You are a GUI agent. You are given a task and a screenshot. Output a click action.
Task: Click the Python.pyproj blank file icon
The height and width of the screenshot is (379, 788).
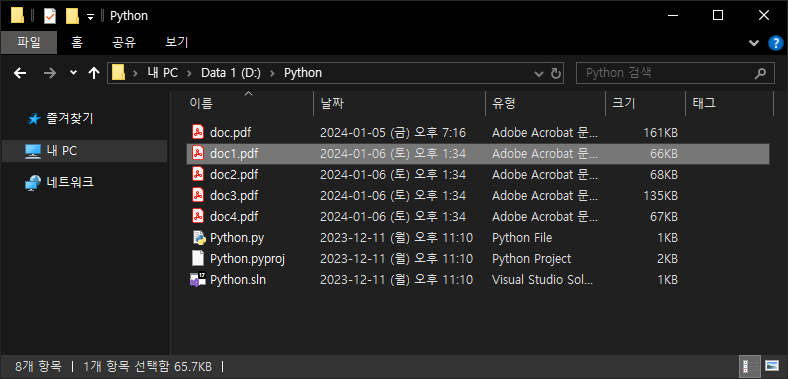(x=198, y=258)
